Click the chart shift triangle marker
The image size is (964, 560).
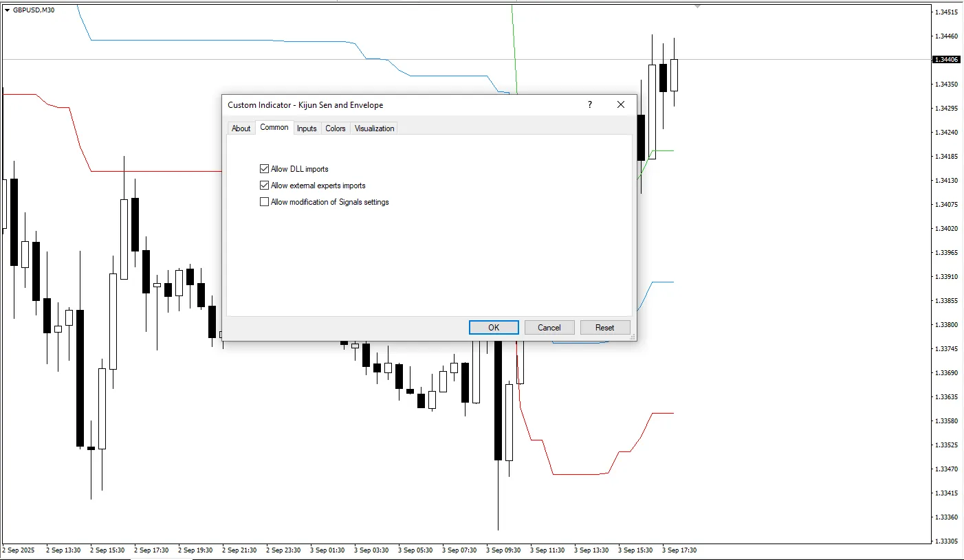tap(698, 5)
